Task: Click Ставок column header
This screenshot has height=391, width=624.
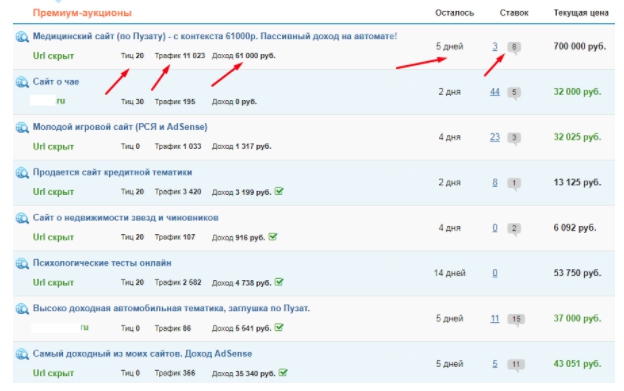Action: click(x=514, y=13)
